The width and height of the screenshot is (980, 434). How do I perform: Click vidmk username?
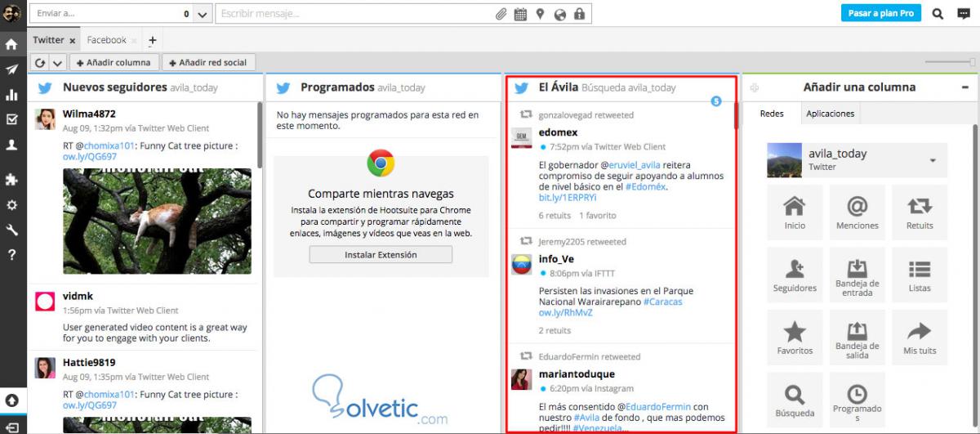click(79, 297)
